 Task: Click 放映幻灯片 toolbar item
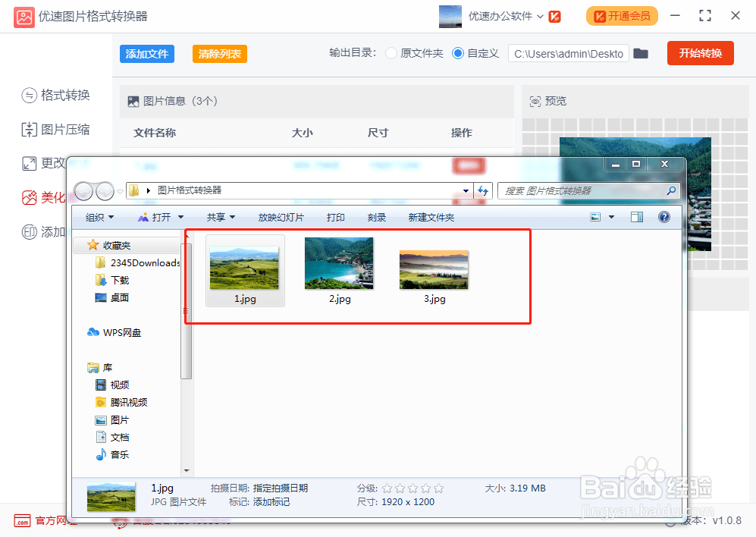(x=281, y=217)
